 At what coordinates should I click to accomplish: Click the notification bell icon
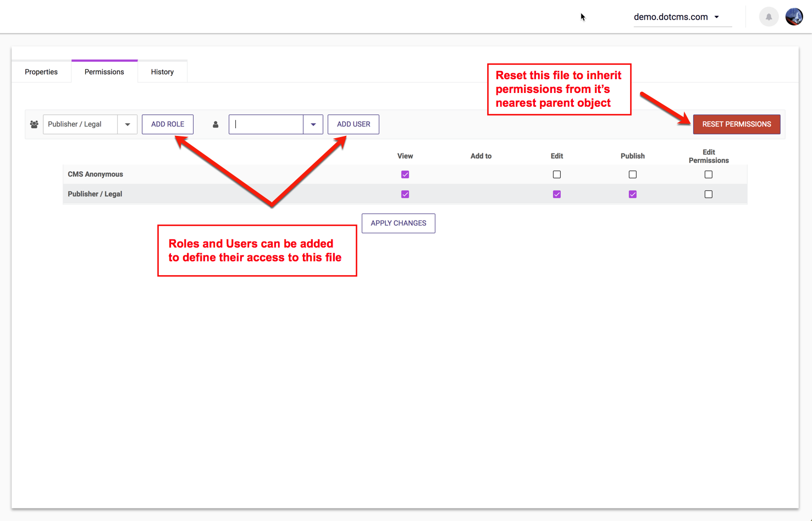point(769,17)
